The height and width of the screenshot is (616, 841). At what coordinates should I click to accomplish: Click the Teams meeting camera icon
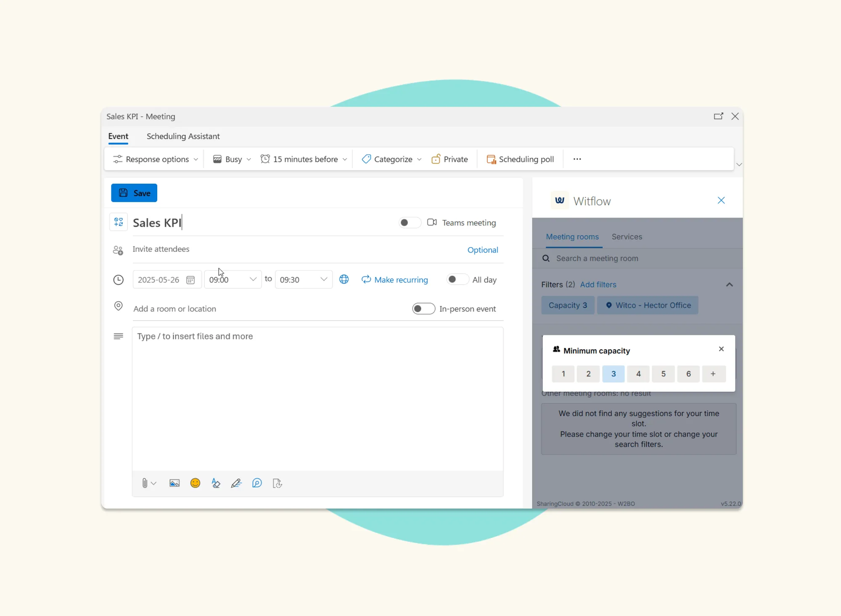coord(432,222)
